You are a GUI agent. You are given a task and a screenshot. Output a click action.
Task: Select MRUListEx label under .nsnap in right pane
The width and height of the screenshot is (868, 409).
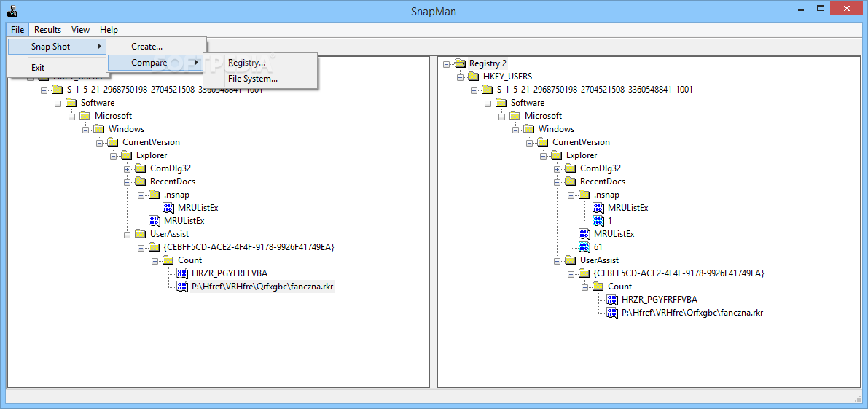click(x=627, y=208)
